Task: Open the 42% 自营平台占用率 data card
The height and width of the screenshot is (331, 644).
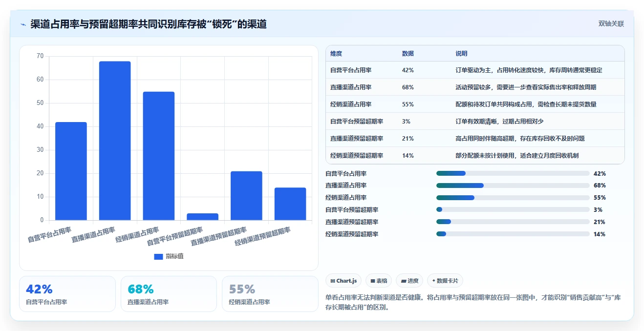Action: point(67,294)
